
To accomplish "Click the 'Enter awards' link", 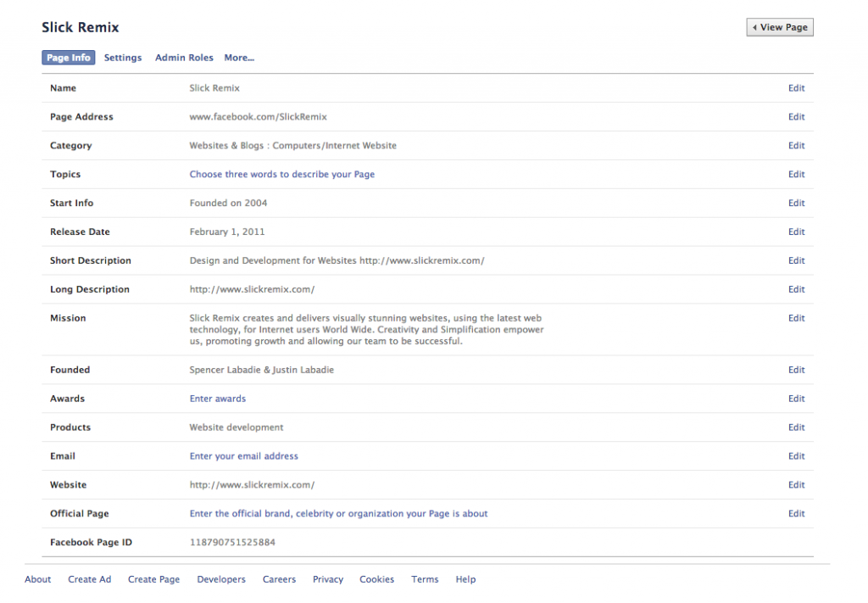I will [x=218, y=399].
